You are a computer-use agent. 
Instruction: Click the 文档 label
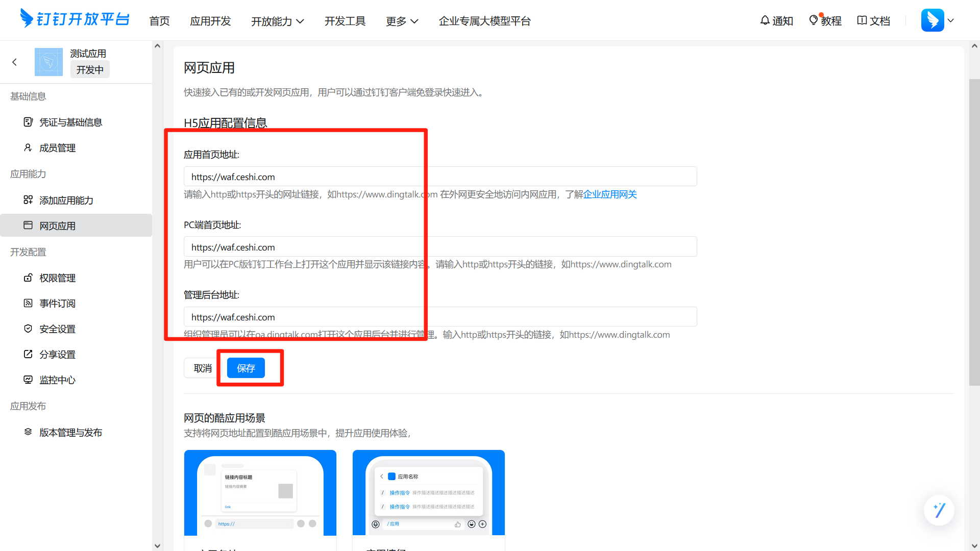coord(880,21)
